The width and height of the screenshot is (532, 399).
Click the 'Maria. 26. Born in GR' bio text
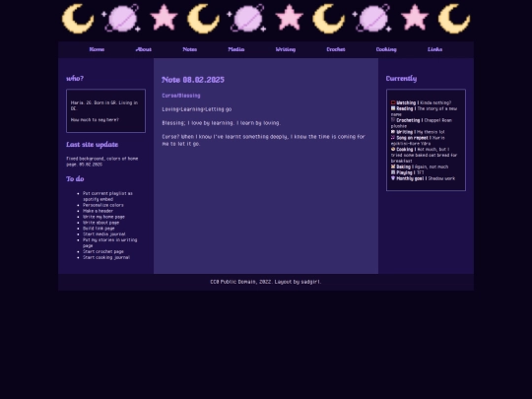point(104,105)
